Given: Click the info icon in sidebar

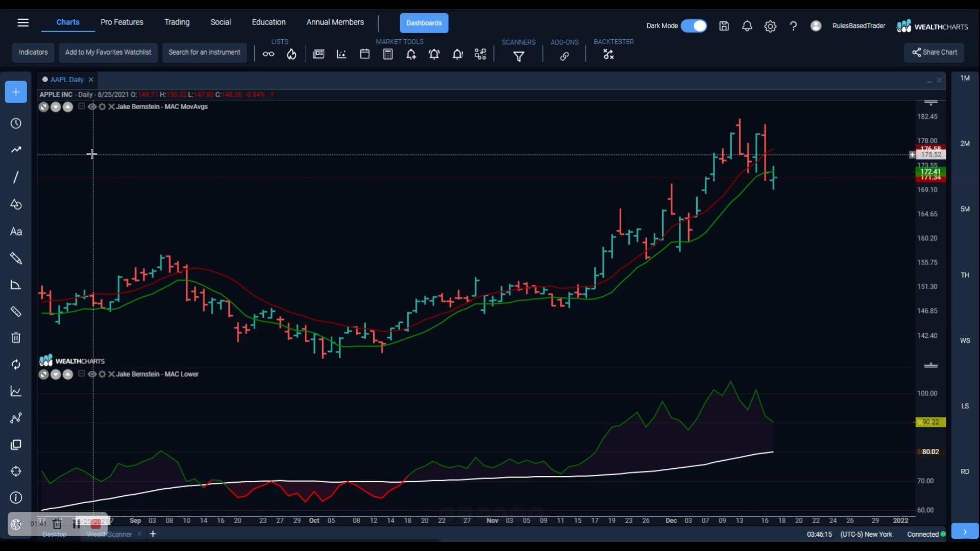Looking at the screenshot, I should [16, 497].
